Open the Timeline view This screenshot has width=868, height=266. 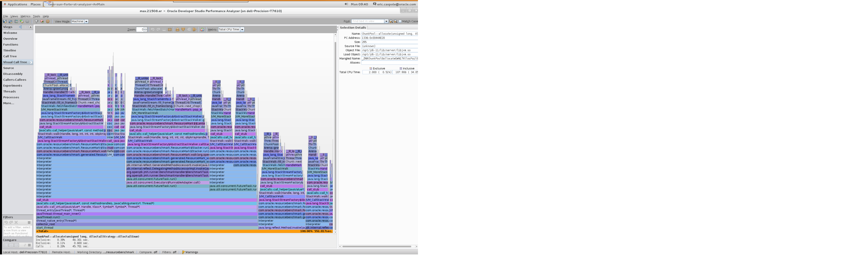tap(9, 50)
